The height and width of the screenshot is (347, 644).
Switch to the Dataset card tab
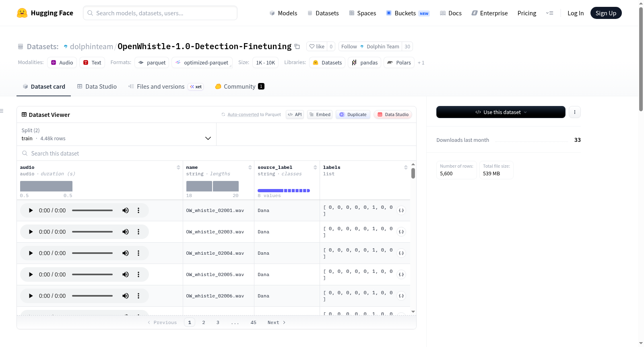(44, 86)
